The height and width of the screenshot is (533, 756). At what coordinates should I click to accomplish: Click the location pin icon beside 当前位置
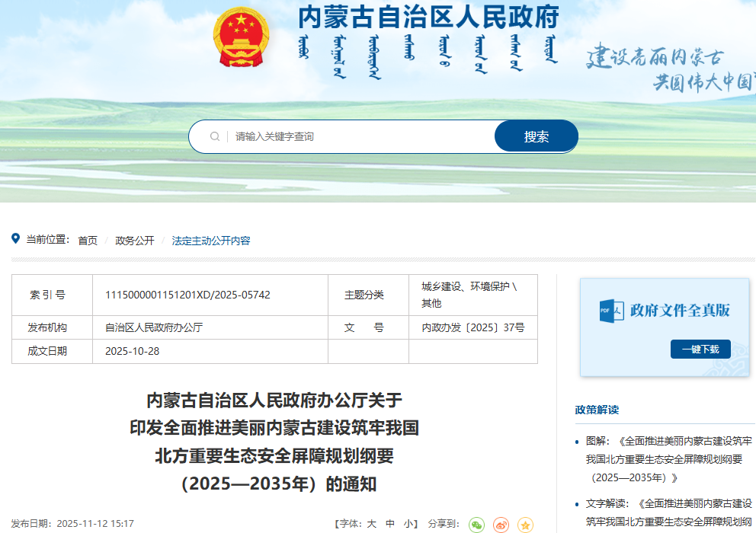pos(15,239)
